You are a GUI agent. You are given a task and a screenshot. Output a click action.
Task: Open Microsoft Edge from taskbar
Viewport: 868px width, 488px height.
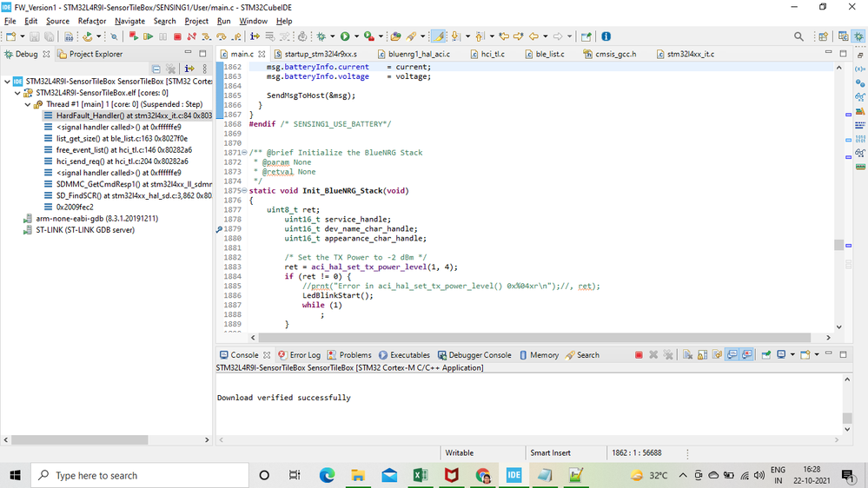327,475
